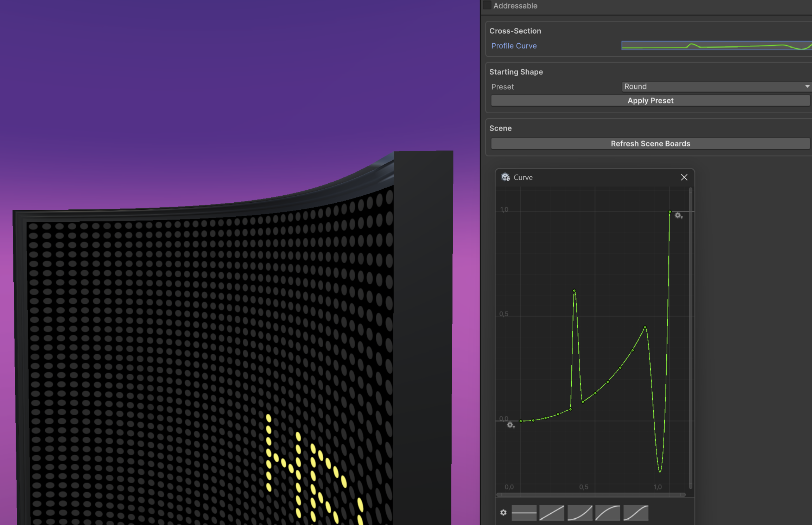Open the Profile Curve preview field
The height and width of the screenshot is (525, 812).
[x=717, y=46]
